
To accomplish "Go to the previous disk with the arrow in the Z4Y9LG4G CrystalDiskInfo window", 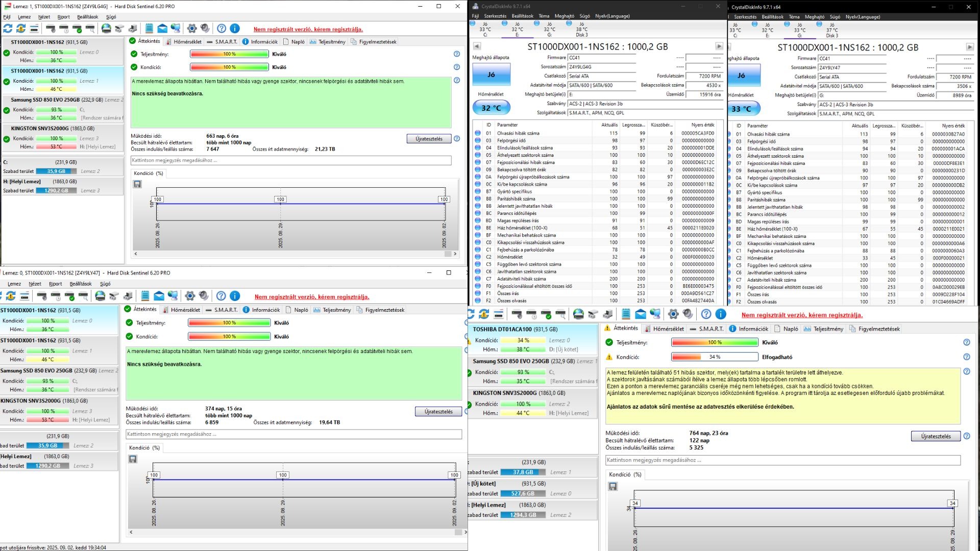I will (x=477, y=46).
